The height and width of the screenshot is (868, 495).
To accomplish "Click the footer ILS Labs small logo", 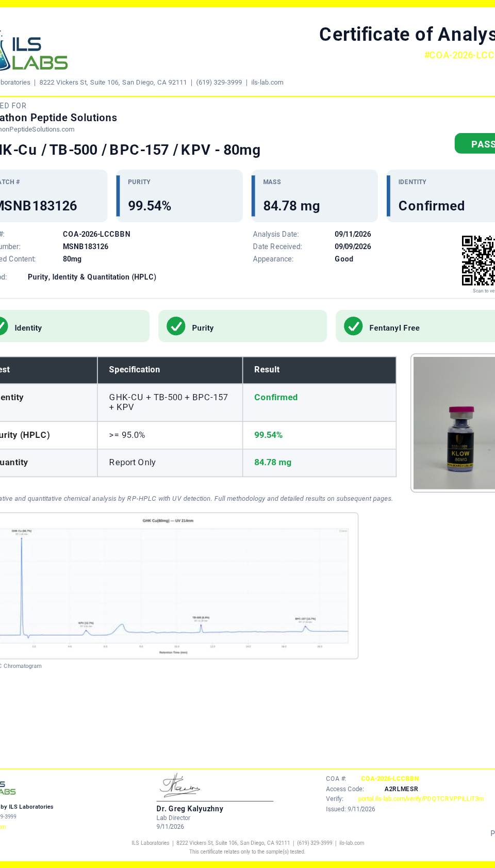I will click(x=8, y=788).
